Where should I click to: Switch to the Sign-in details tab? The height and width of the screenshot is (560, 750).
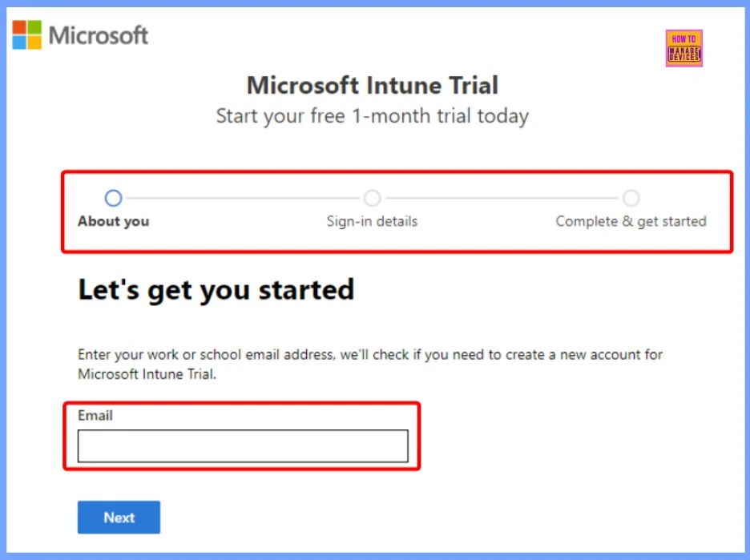click(x=372, y=221)
